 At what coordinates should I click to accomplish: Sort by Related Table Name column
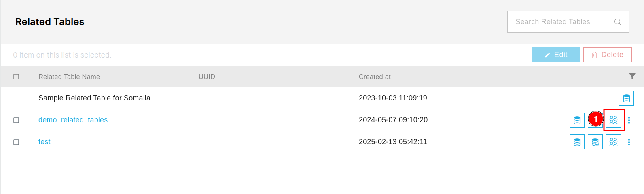pyautogui.click(x=69, y=77)
